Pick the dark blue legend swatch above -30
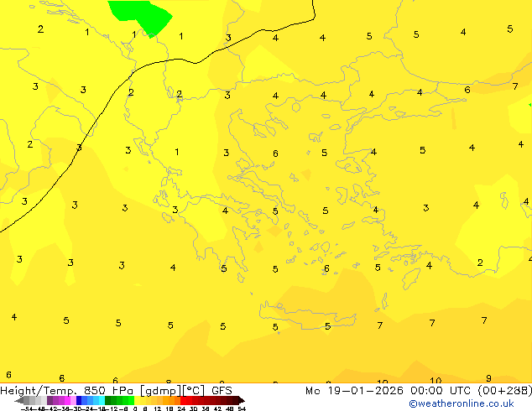Viewport: 532px width, 411px height. click(x=79, y=400)
